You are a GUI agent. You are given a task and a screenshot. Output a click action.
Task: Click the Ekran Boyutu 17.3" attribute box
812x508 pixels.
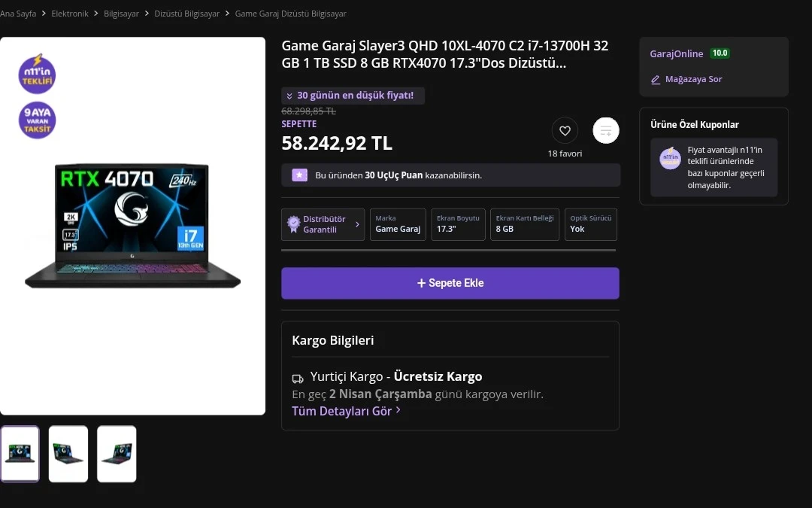tap(458, 224)
